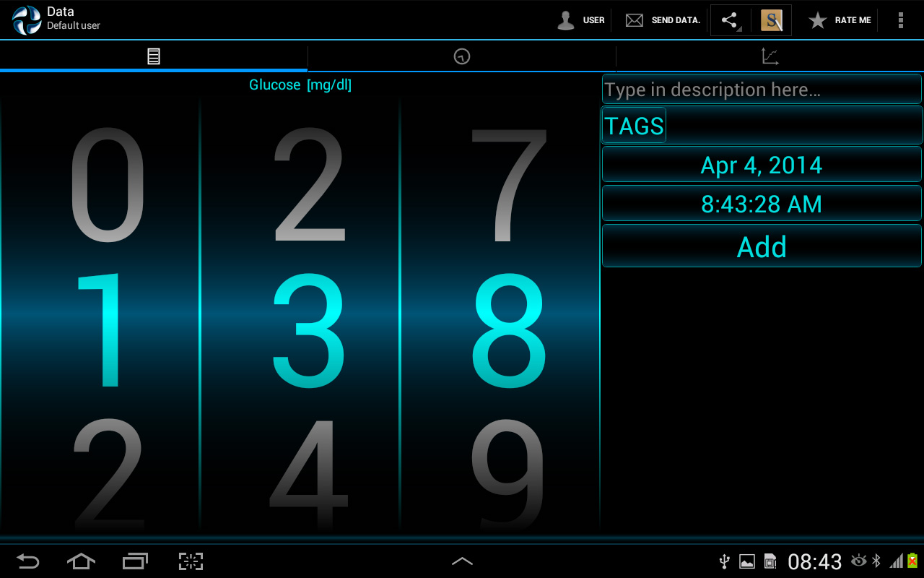Select digit 0 on hundreds wheel
This screenshot has width=924, height=578.
click(x=107, y=185)
